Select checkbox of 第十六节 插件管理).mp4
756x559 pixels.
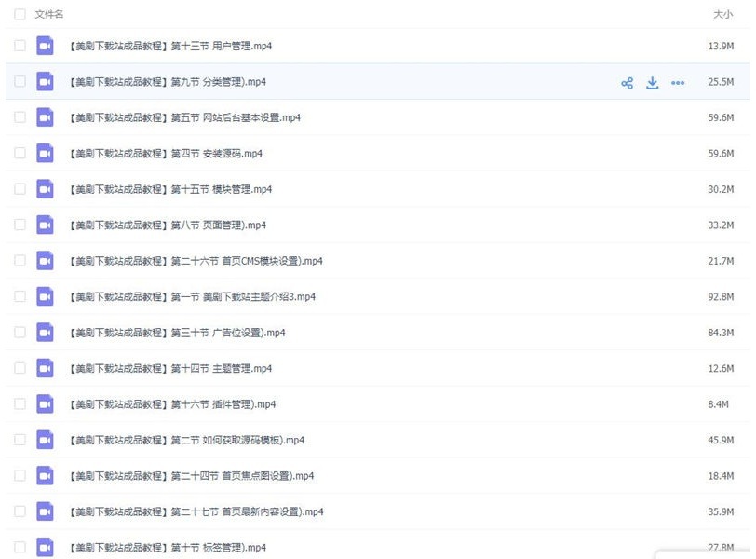click(x=20, y=404)
